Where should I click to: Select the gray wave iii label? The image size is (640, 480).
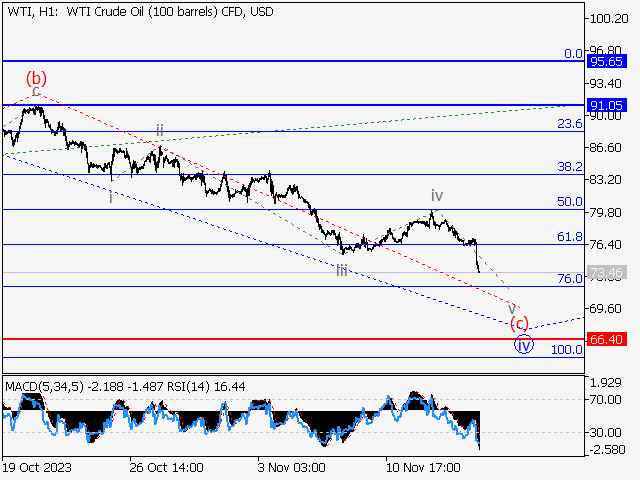tap(342, 270)
